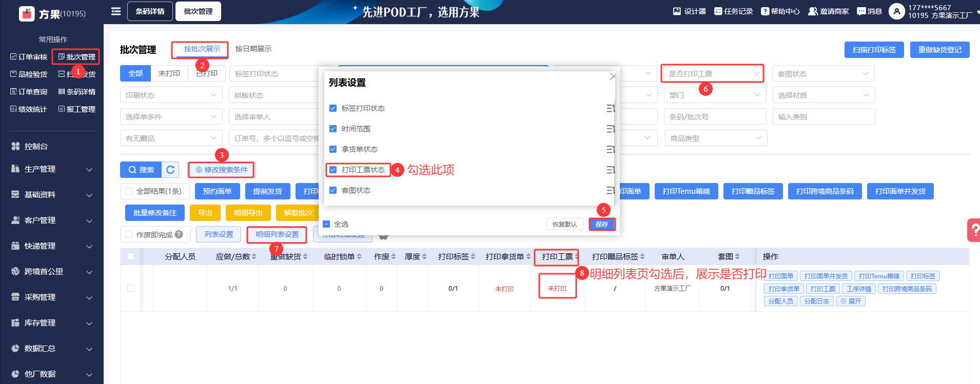Check the 全部结果(1条) checkbox
This screenshot has height=384, width=980.
click(129, 191)
